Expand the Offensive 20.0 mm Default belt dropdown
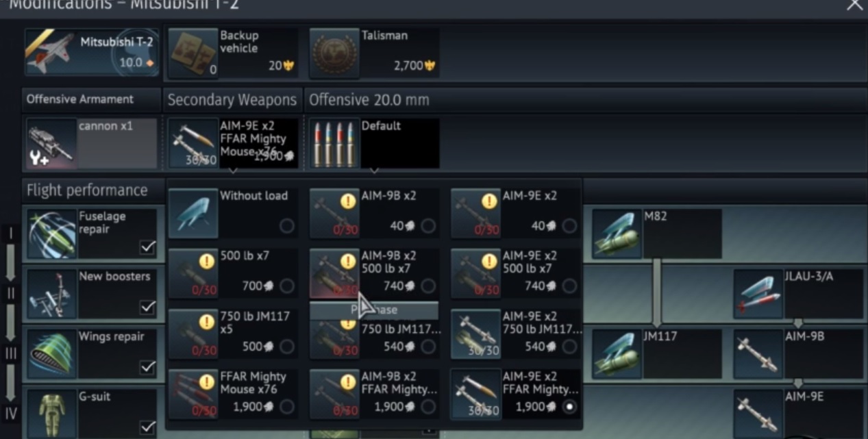The height and width of the screenshot is (439, 868). [x=374, y=143]
